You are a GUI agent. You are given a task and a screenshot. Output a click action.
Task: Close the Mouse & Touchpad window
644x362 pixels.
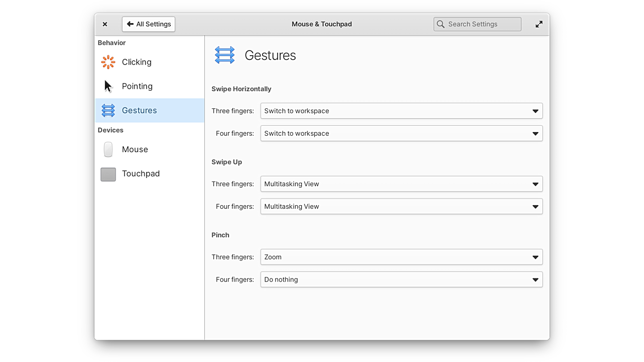click(105, 24)
